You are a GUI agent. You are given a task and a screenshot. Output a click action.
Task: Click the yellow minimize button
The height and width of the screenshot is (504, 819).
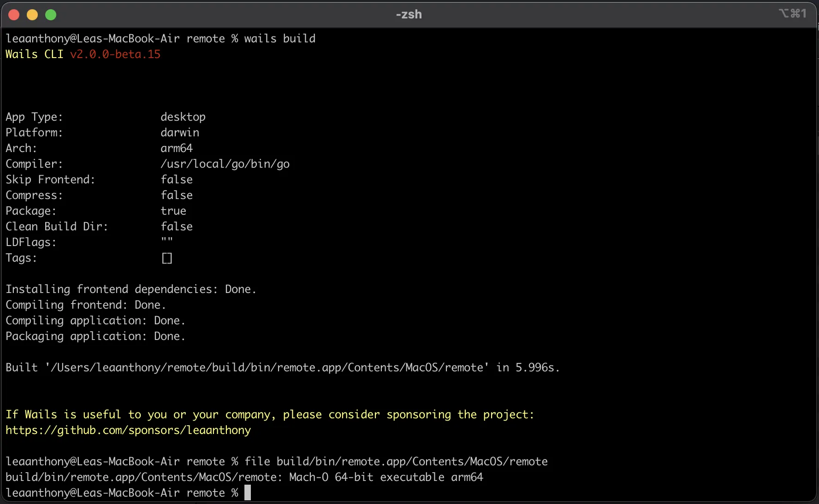(x=32, y=14)
